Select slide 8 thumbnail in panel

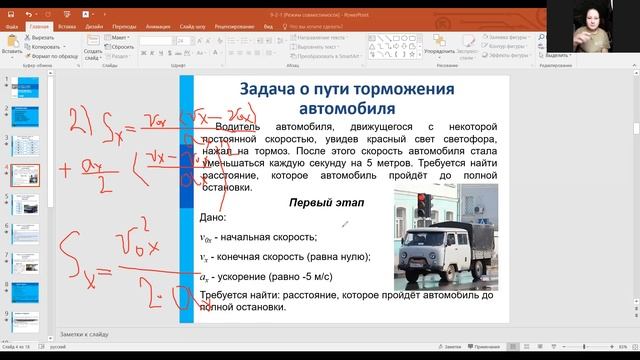tap(25, 293)
